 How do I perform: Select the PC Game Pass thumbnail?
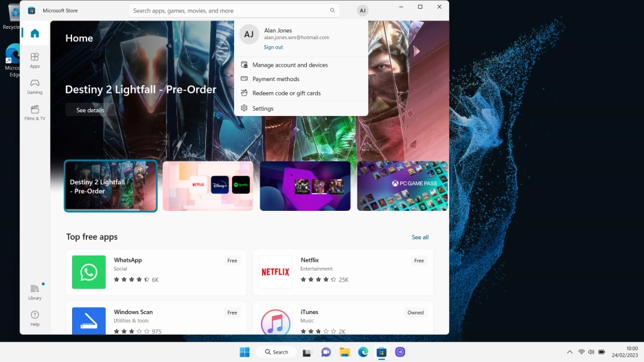(402, 186)
